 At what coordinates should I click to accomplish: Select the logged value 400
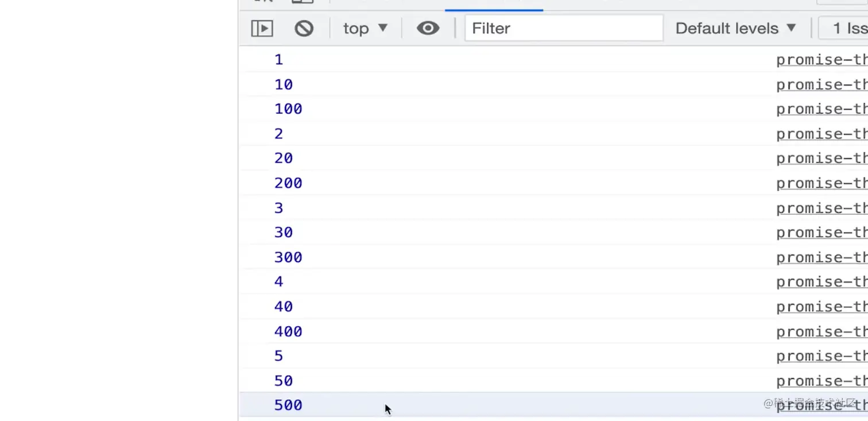click(288, 331)
